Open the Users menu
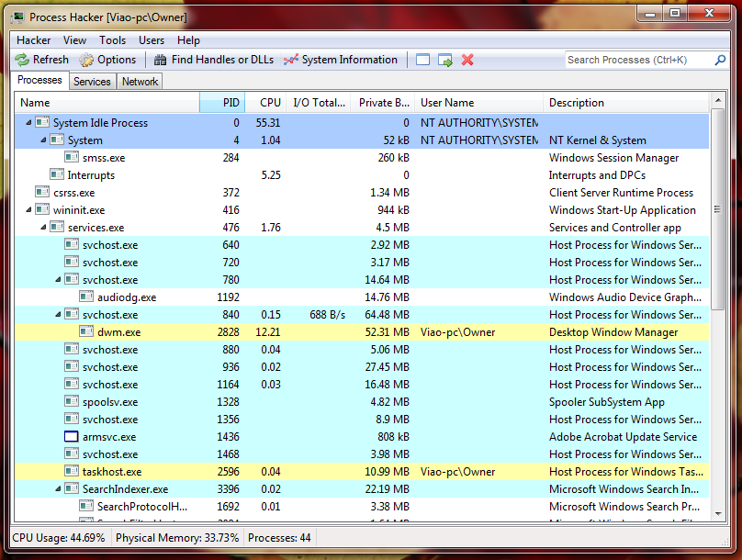Image resolution: width=742 pixels, height=560 pixels. 152,40
